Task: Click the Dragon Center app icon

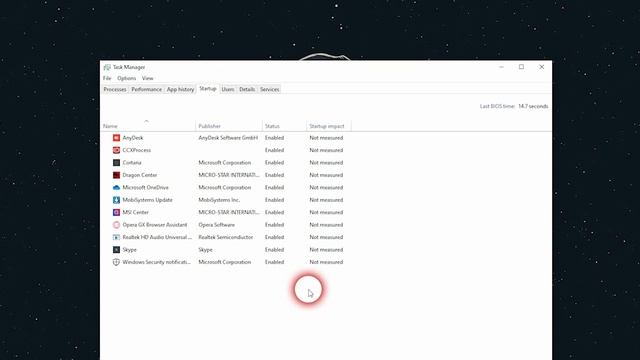Action: pos(116,175)
